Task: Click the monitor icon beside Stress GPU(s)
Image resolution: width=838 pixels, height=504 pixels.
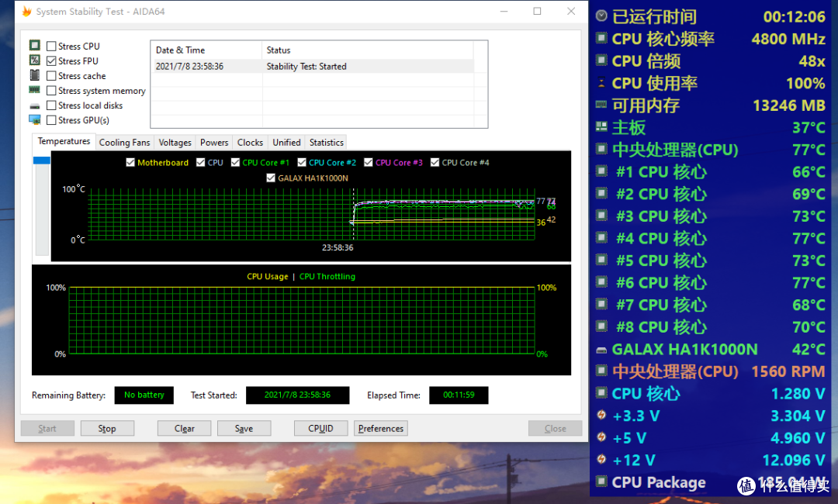Action: coord(35,119)
